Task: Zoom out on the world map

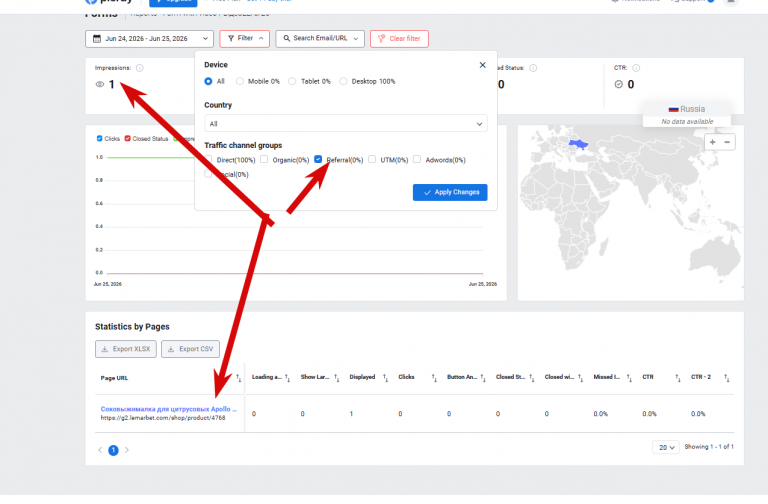Action: pyautogui.click(x=727, y=142)
